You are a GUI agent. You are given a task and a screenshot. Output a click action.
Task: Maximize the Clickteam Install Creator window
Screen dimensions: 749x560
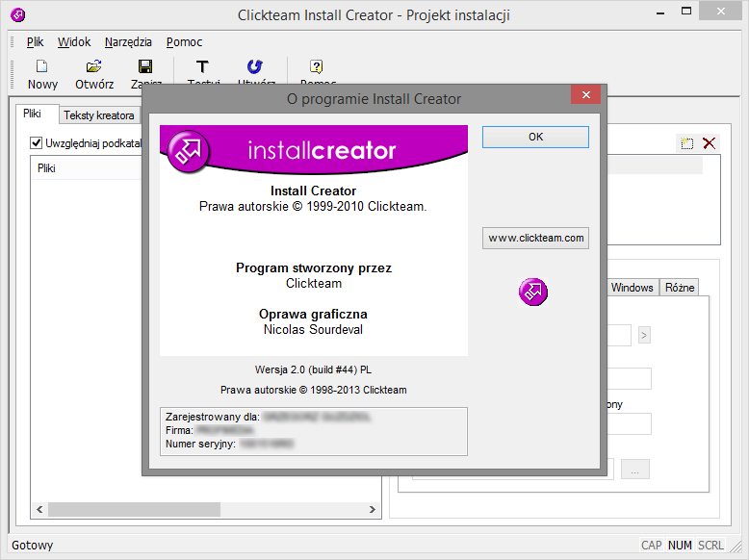point(686,12)
